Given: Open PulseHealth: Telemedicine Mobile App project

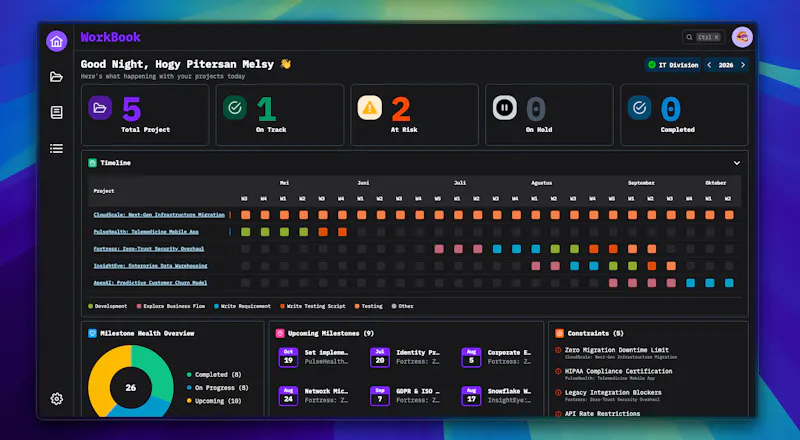Looking at the screenshot, I should (x=146, y=232).
